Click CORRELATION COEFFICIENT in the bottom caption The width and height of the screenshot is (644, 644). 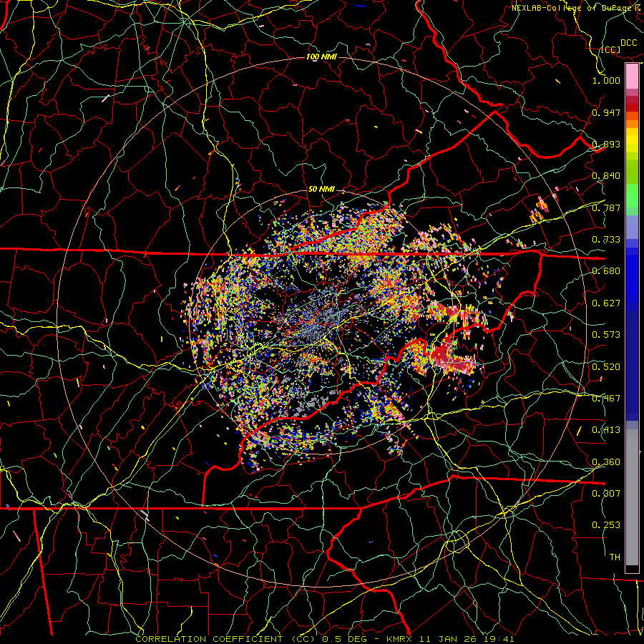[x=209, y=639]
